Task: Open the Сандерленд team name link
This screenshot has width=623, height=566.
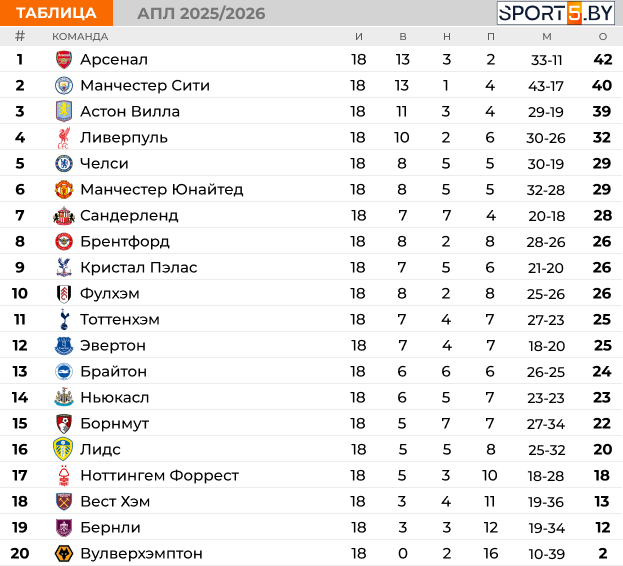Action: point(129,215)
